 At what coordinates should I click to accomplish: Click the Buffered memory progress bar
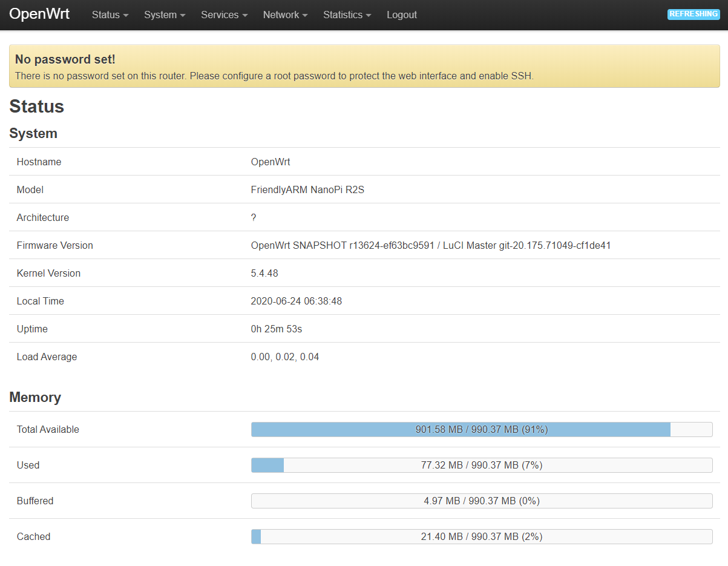coord(482,501)
